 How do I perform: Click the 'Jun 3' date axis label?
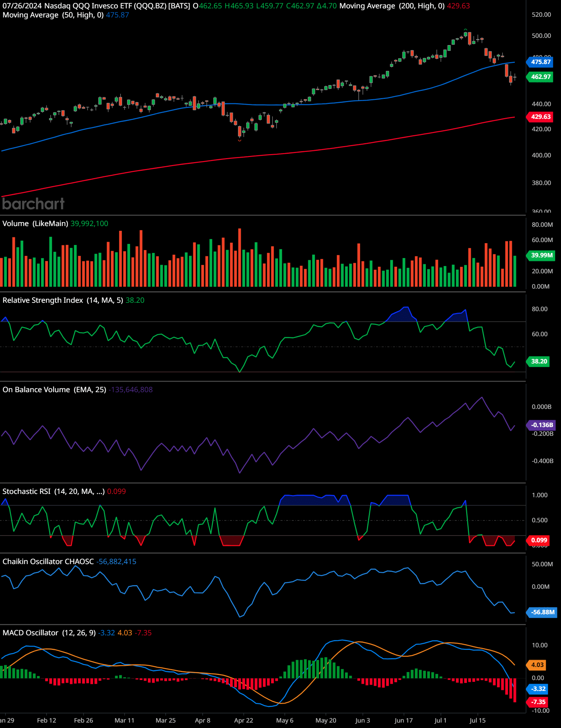(x=363, y=720)
